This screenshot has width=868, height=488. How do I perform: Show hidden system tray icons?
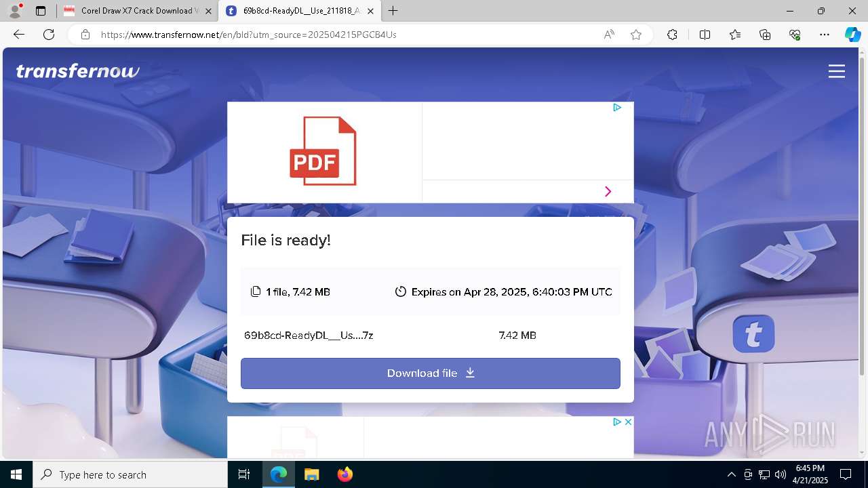click(x=731, y=474)
